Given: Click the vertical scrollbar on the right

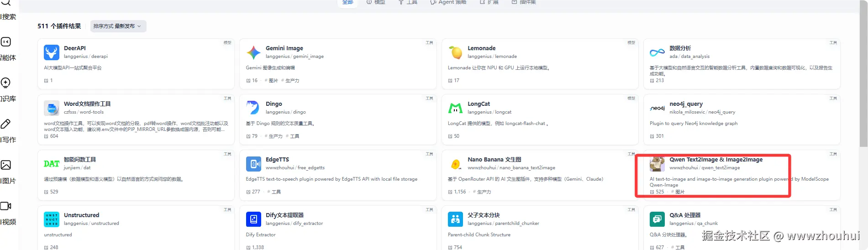Looking at the screenshot, I should [863, 73].
